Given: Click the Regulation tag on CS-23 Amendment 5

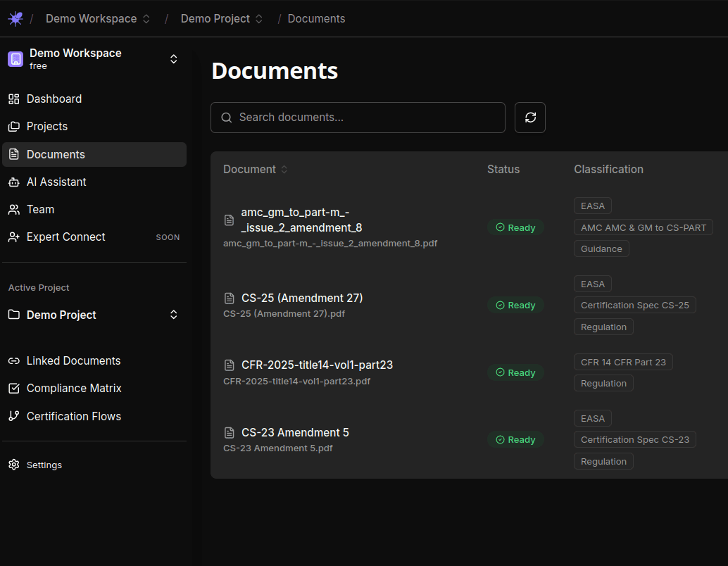Looking at the screenshot, I should 603,461.
